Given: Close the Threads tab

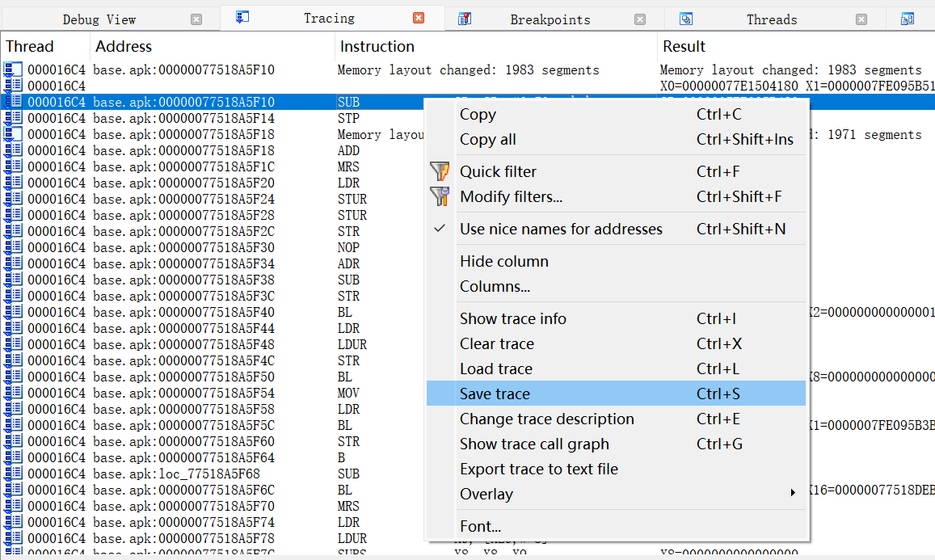Looking at the screenshot, I should pyautogui.click(x=861, y=19).
